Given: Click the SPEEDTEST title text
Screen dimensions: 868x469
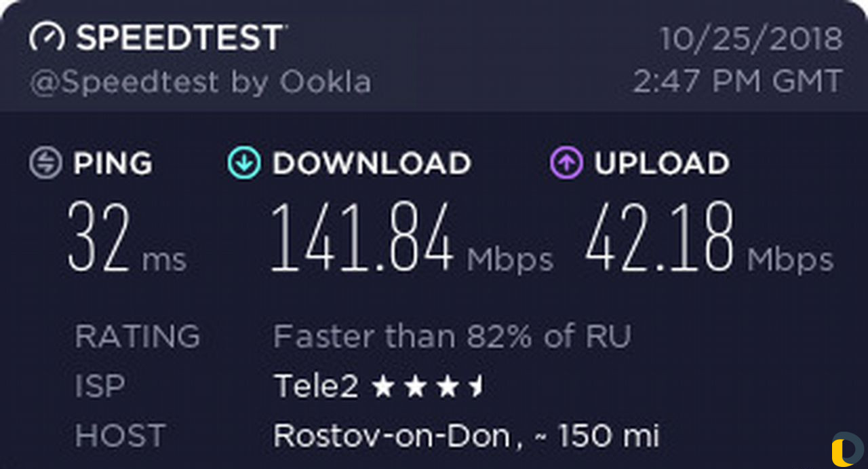Looking at the screenshot, I should 180,38.
